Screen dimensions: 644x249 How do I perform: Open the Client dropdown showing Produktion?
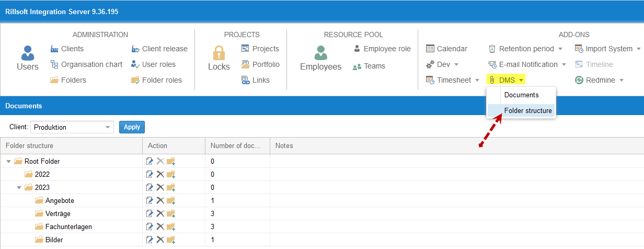pyautogui.click(x=72, y=127)
